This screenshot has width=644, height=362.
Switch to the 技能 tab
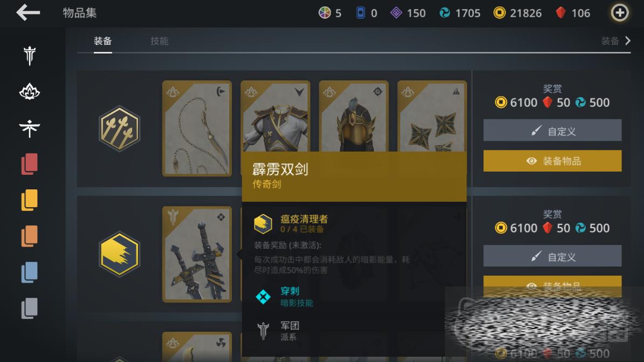point(159,41)
